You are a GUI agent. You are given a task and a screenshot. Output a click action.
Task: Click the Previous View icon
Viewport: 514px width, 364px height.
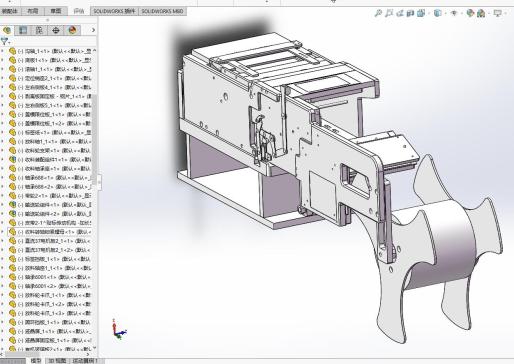pos(400,13)
